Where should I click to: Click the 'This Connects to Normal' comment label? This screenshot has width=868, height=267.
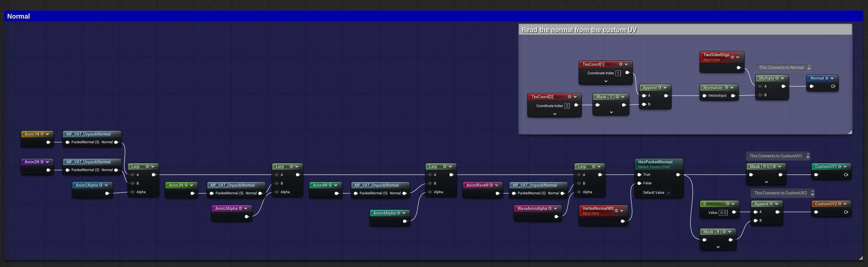point(781,67)
